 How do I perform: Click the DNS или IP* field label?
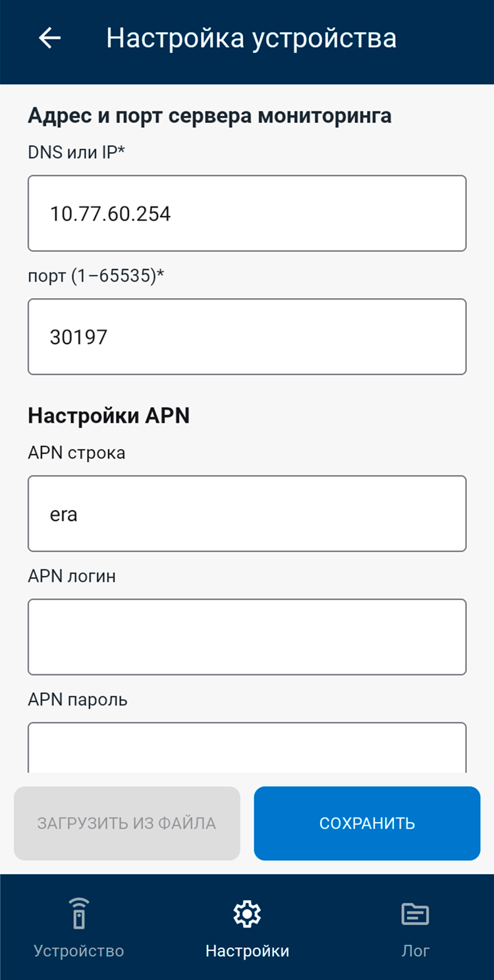76,153
